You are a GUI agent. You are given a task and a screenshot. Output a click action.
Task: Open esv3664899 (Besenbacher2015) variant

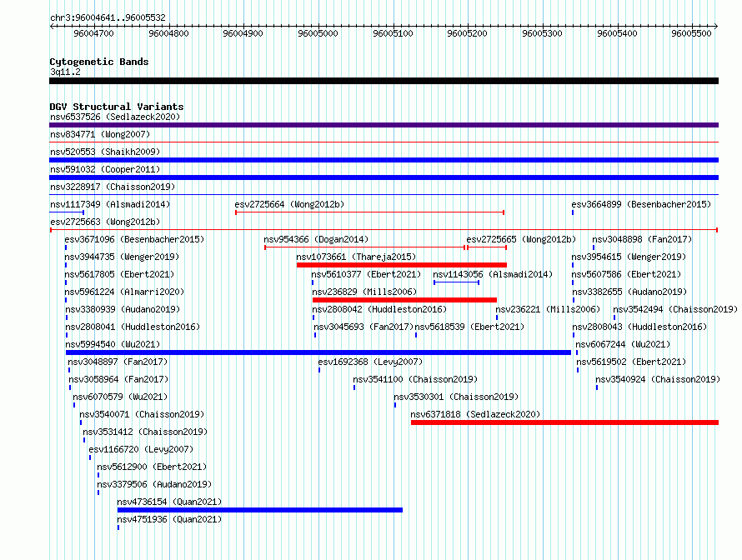point(641,204)
